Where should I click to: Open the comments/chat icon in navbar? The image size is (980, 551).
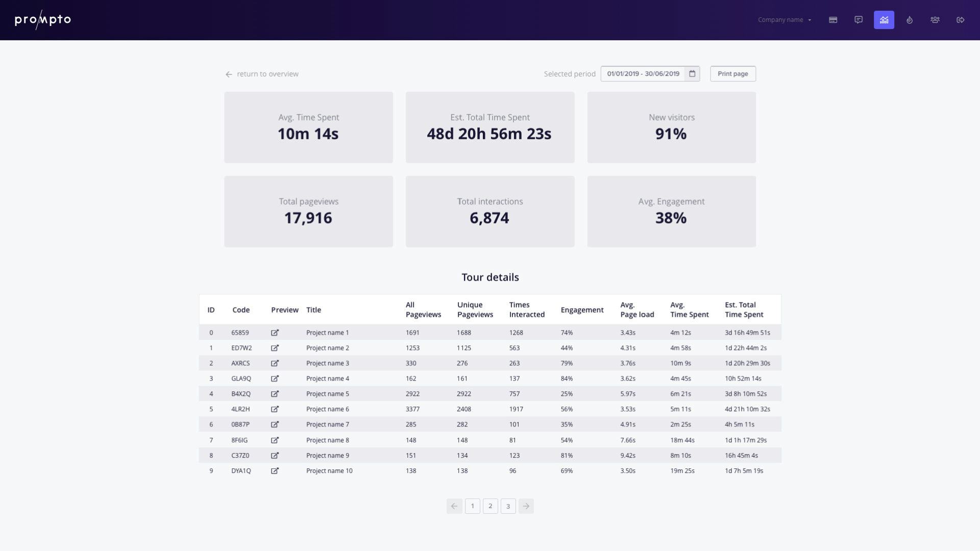coord(859,19)
